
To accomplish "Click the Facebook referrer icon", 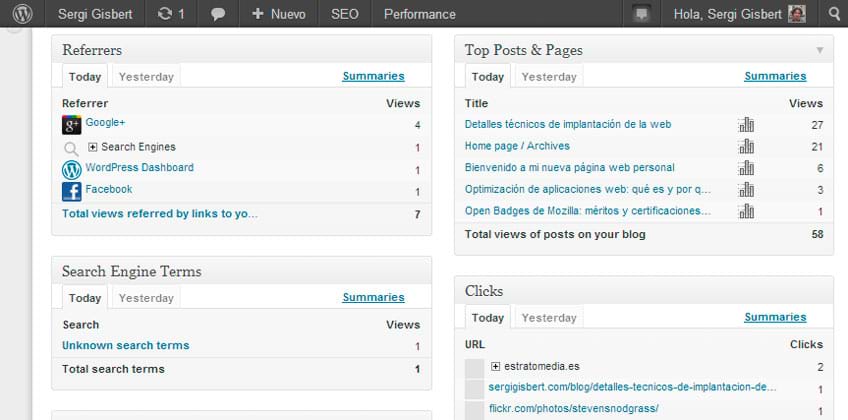I will coord(71,191).
